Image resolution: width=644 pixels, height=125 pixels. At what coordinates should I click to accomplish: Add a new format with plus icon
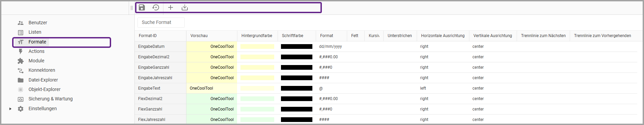(171, 7)
